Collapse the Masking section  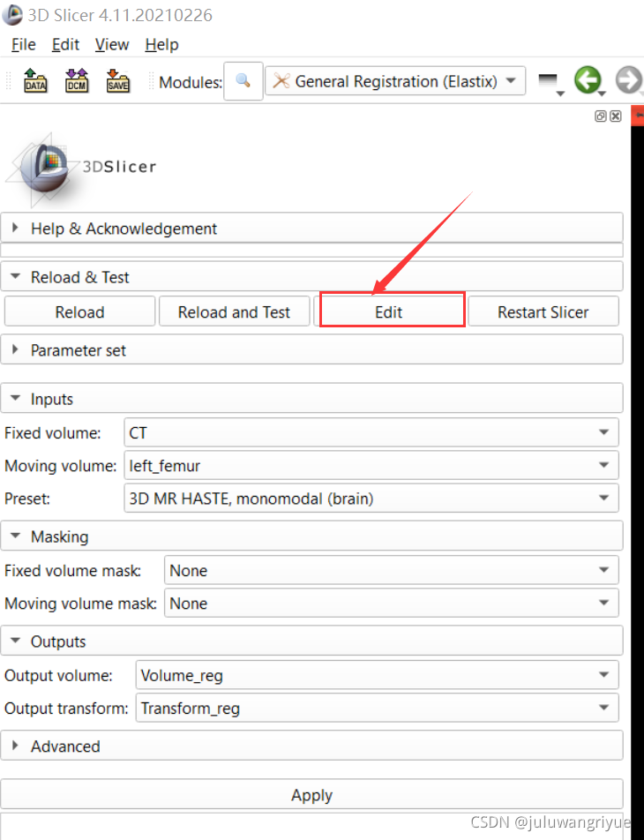pos(311,536)
